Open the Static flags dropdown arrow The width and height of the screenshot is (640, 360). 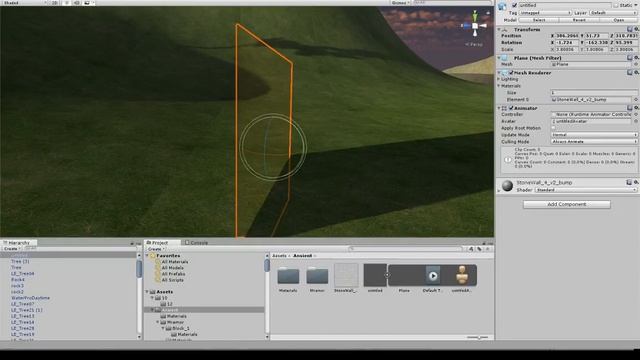(x=636, y=5)
